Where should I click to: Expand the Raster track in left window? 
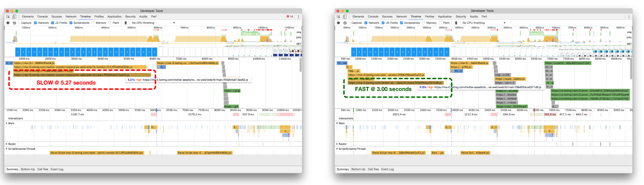6,144
